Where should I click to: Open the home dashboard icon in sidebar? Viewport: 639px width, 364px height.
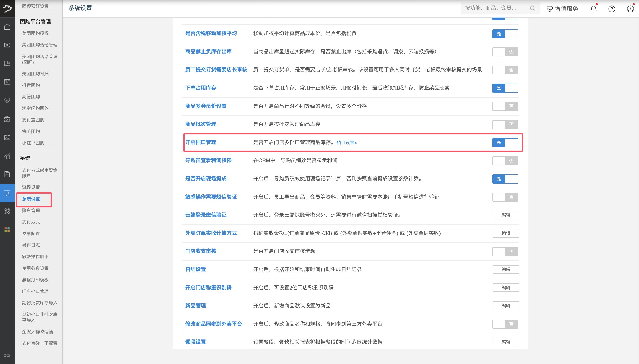7,27
